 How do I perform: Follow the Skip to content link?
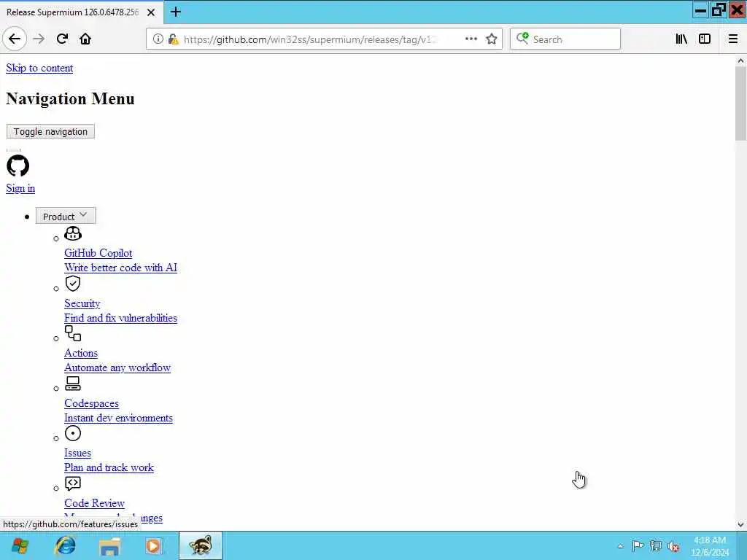[x=39, y=68]
